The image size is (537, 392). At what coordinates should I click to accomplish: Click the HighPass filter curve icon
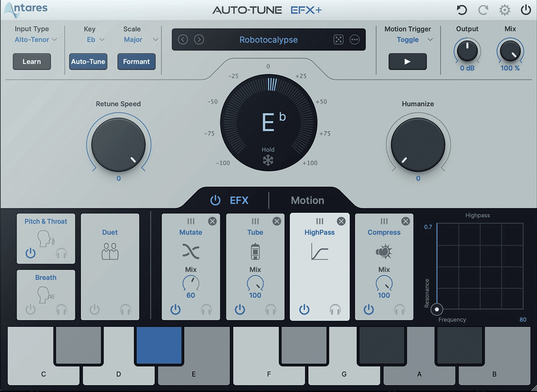(320, 251)
